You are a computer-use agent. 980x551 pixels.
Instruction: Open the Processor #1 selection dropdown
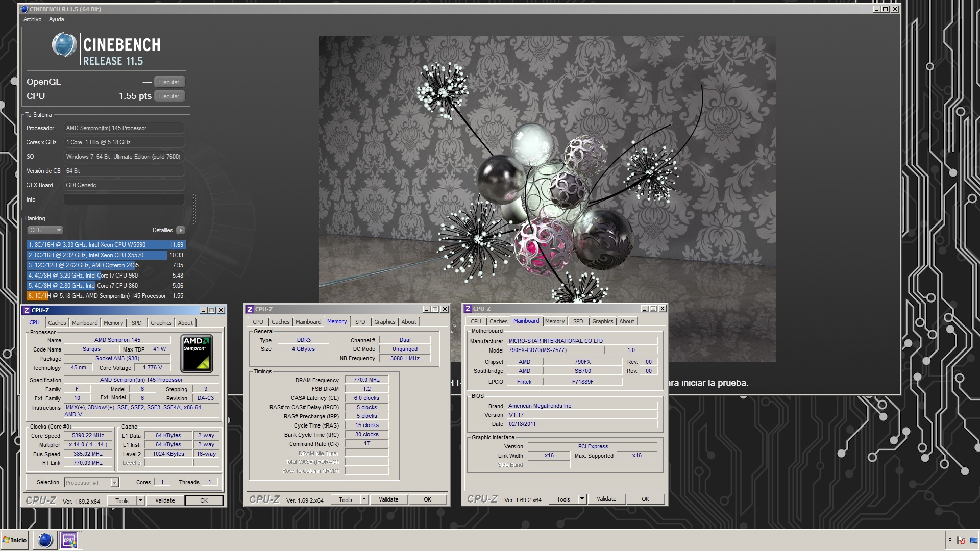click(91, 483)
